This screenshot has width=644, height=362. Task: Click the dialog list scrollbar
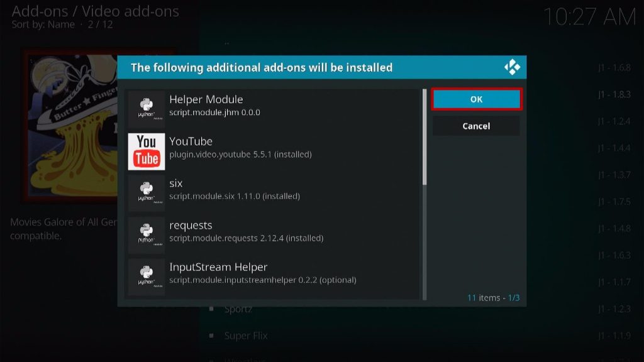(425, 194)
